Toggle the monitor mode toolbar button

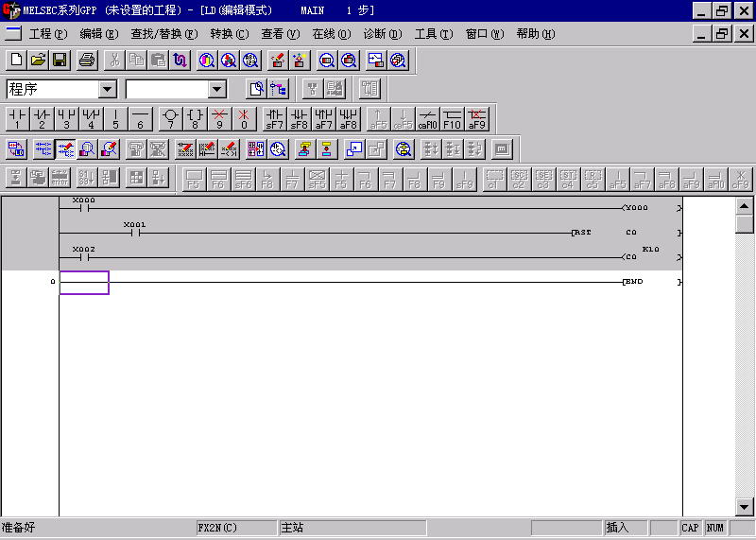(x=87, y=148)
